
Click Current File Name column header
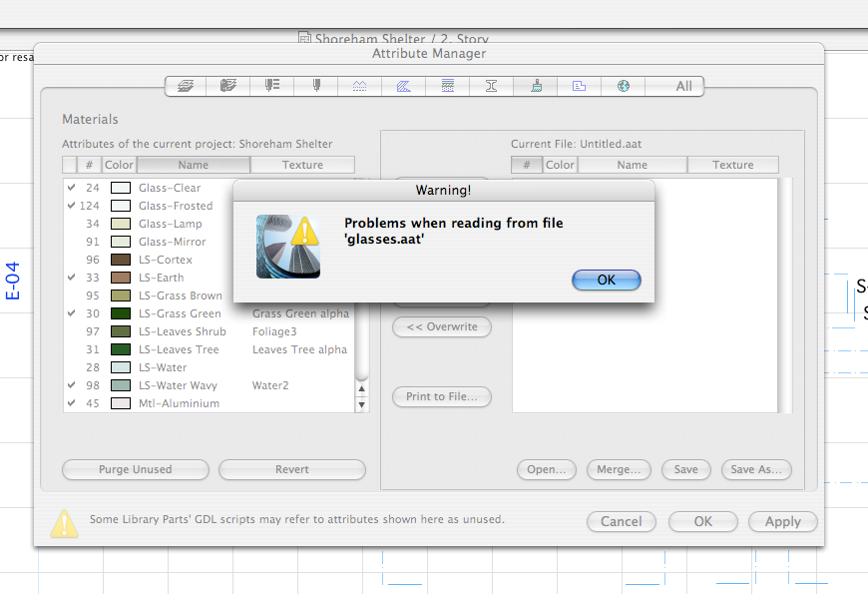(x=633, y=165)
